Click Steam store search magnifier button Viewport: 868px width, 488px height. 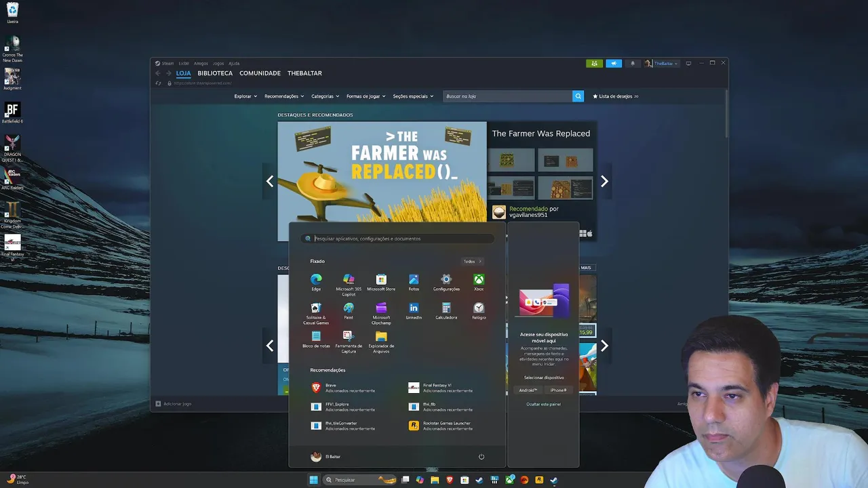pyautogui.click(x=578, y=96)
